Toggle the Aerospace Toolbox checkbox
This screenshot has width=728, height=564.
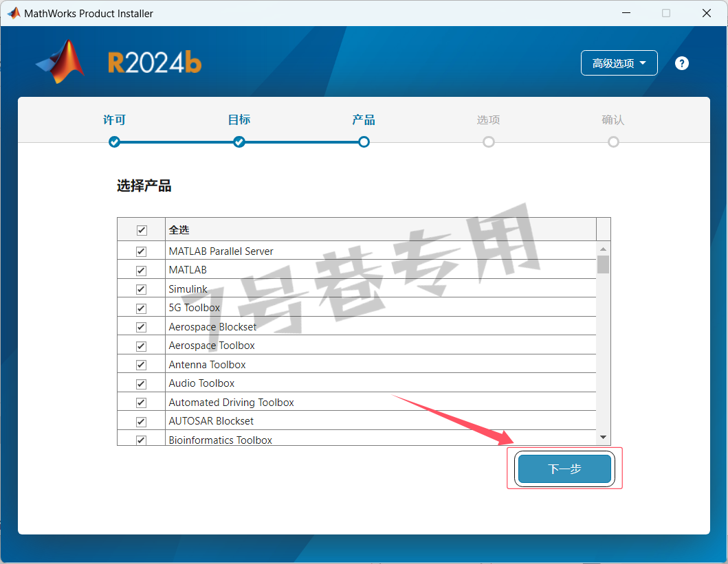pyautogui.click(x=141, y=346)
